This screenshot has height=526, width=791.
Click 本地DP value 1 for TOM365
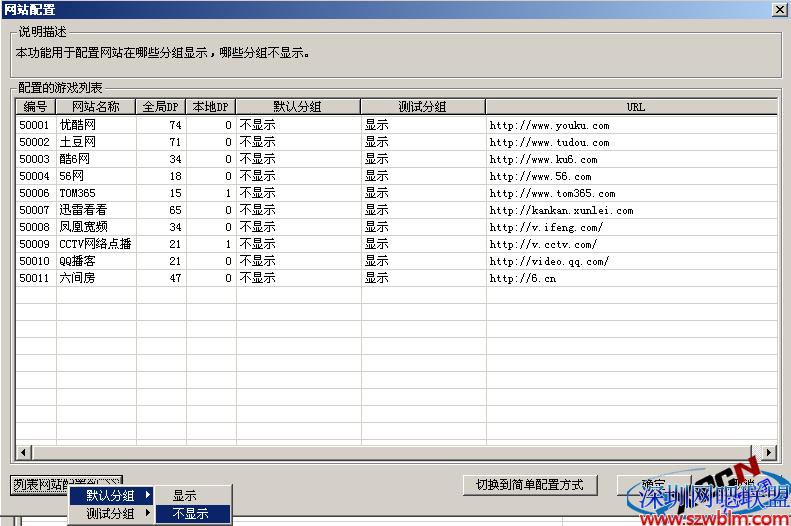click(228, 193)
